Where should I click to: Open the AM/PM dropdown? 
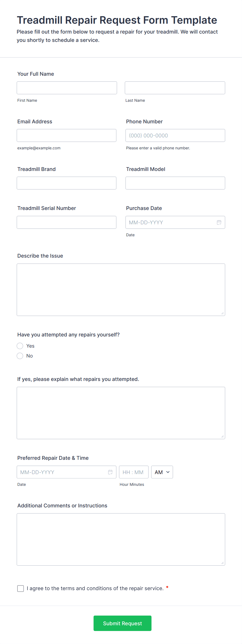(162, 472)
